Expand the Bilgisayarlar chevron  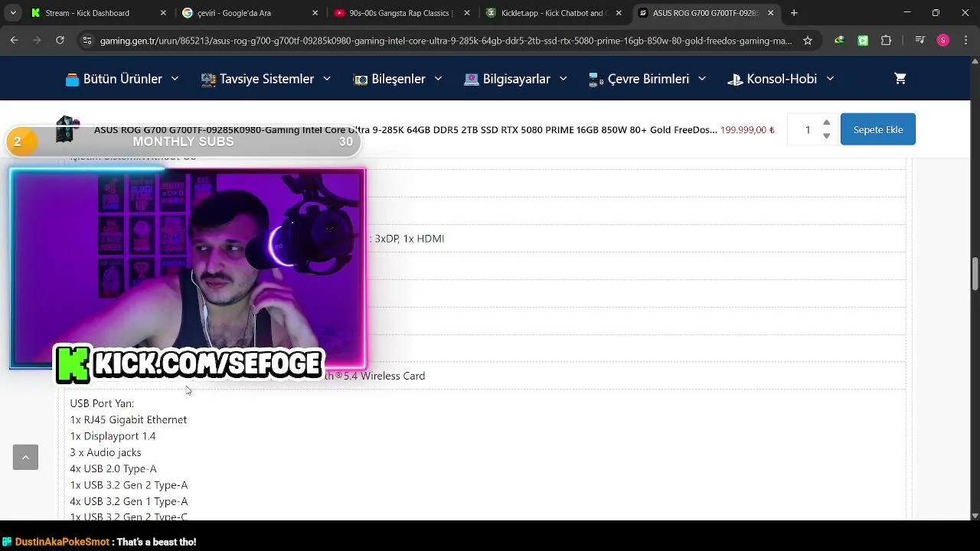pyautogui.click(x=563, y=79)
